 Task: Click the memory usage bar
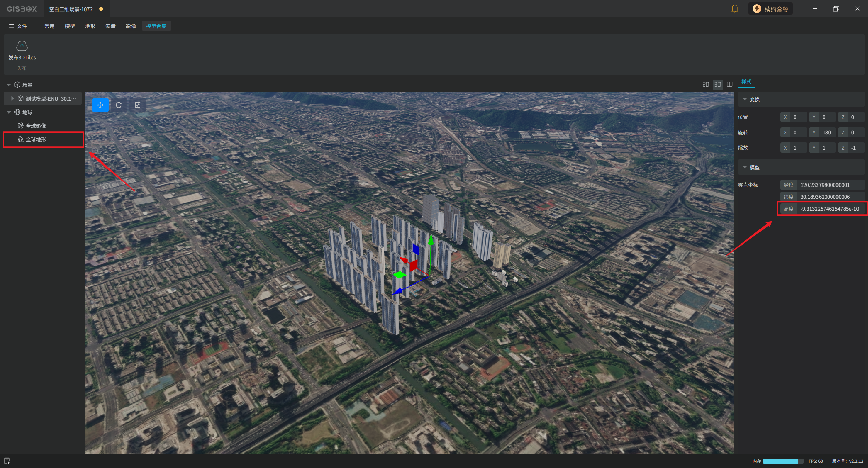tap(783, 461)
